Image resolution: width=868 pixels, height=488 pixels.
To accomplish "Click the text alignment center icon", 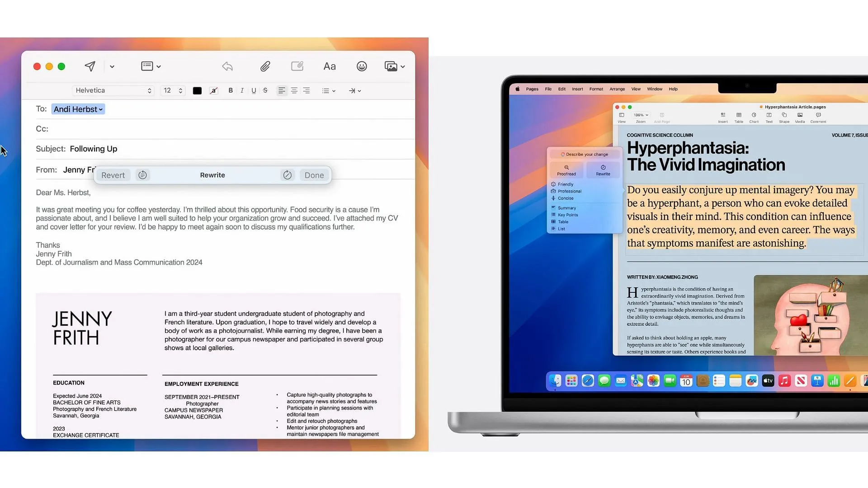I will click(x=294, y=90).
